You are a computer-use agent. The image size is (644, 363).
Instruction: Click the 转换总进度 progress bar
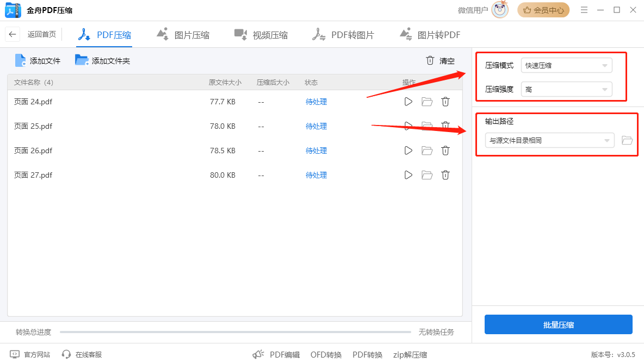[x=236, y=332]
